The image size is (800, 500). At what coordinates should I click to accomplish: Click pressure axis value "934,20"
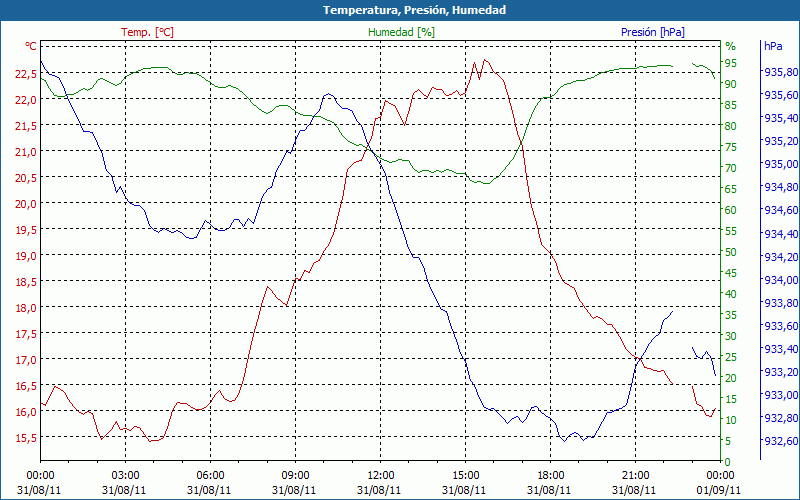coord(781,257)
